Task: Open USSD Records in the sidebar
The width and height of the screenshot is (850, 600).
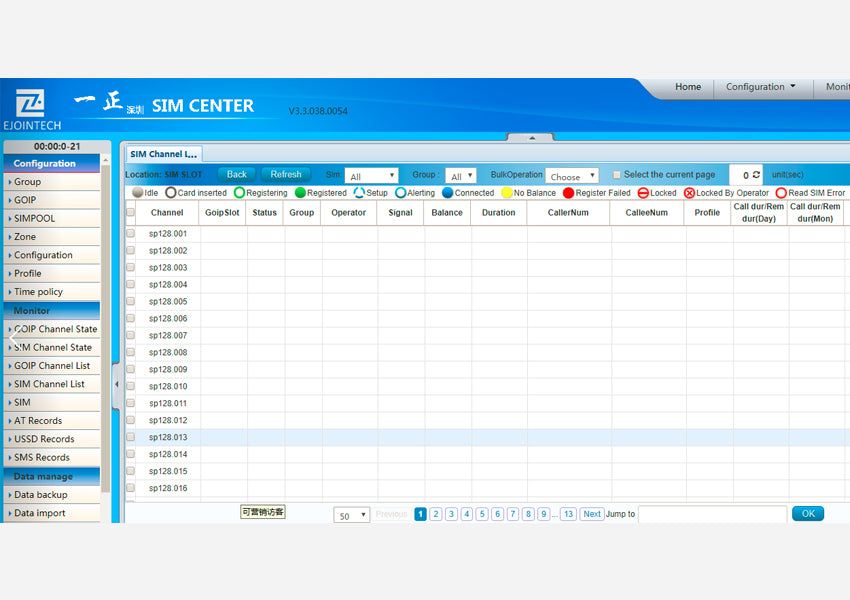Action: click(x=51, y=439)
